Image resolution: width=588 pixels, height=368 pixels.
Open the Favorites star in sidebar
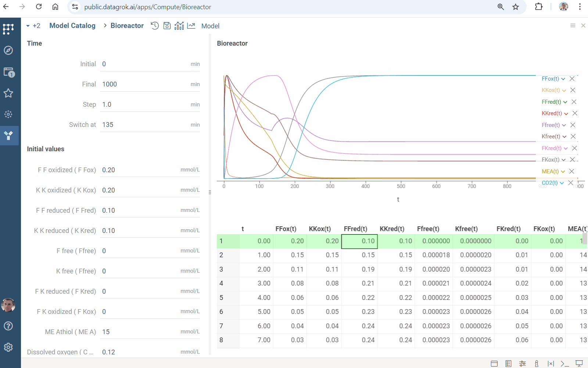[8, 93]
